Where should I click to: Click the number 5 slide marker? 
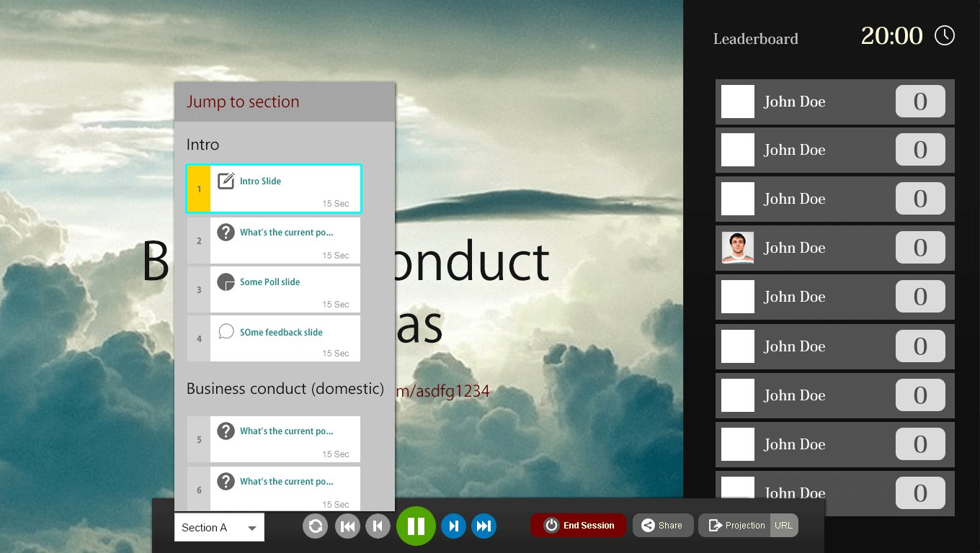tap(199, 439)
